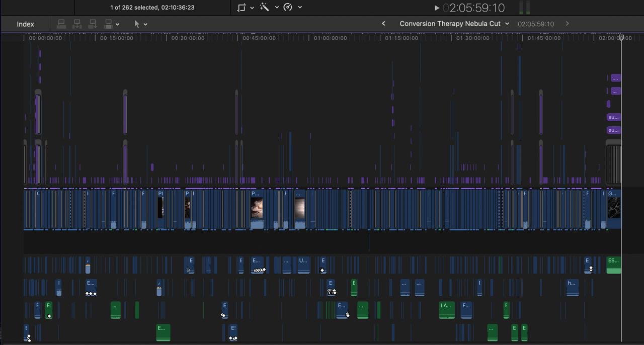The image size is (644, 345).
Task: Select the arrow Select tool icon
Action: (x=136, y=24)
